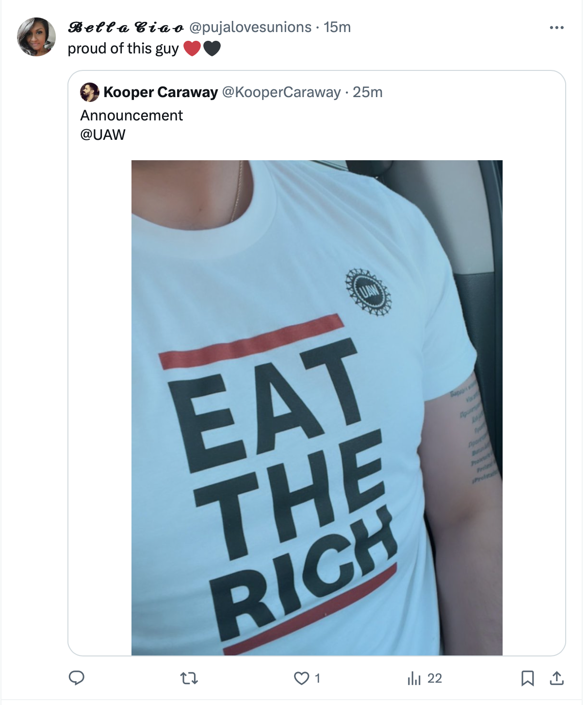The image size is (588, 705).
Task: View post analytics via the bar chart icon
Action: (x=414, y=678)
